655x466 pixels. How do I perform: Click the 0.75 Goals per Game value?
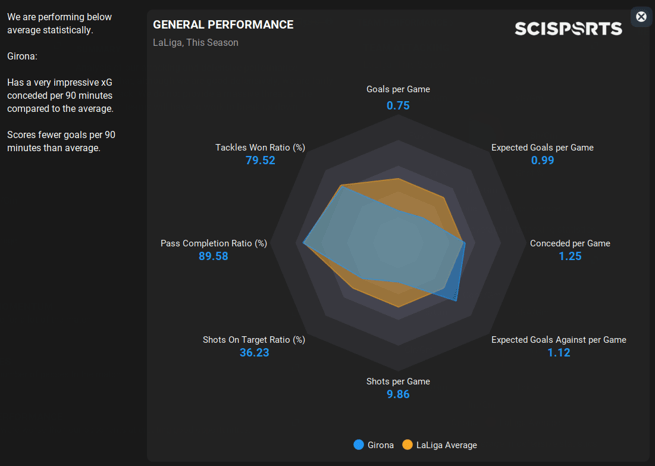[x=398, y=106]
